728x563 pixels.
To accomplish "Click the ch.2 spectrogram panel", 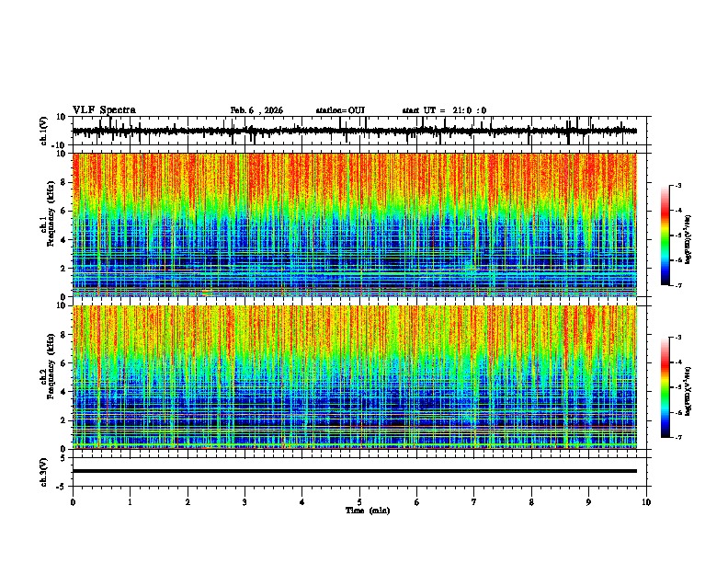I will tap(355, 377).
